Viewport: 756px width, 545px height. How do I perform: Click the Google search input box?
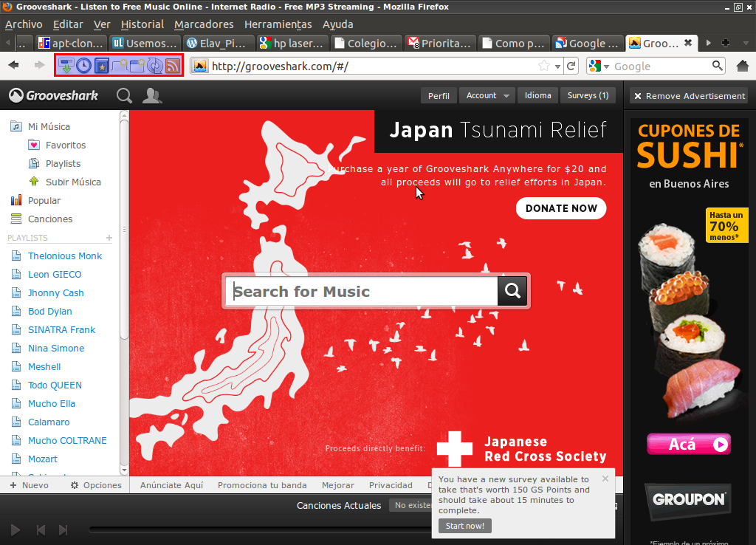click(x=661, y=66)
